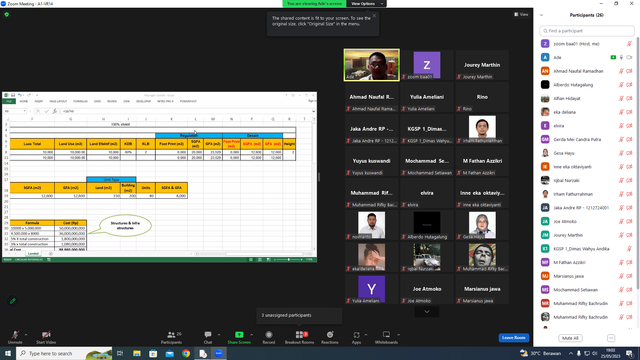
Task: Click INSERT tab in shared Excel
Action: click(x=39, y=101)
